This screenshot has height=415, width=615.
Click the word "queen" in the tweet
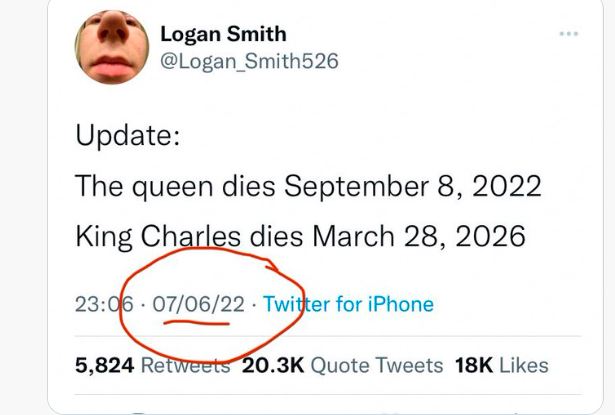pos(178,186)
